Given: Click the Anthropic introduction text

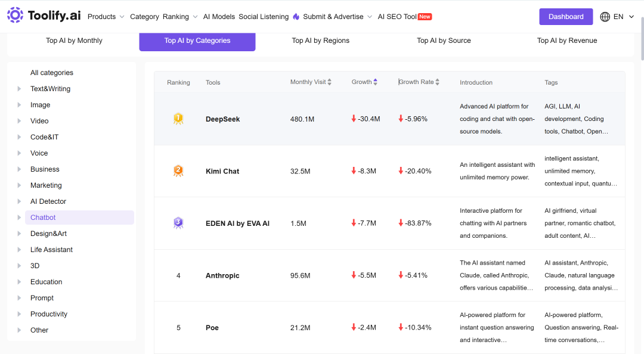Looking at the screenshot, I should (497, 275).
